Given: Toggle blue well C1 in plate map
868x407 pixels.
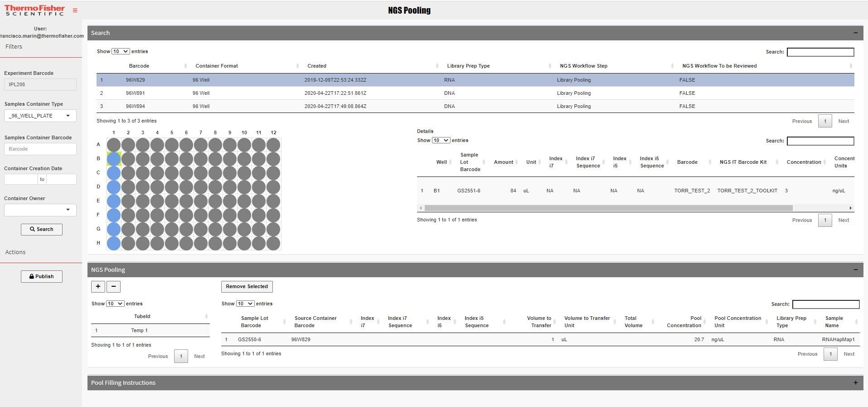Looking at the screenshot, I should (114, 173).
